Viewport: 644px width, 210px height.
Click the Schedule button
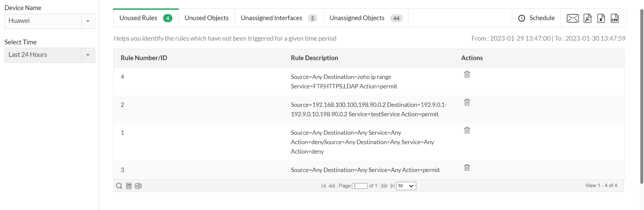[x=536, y=18]
